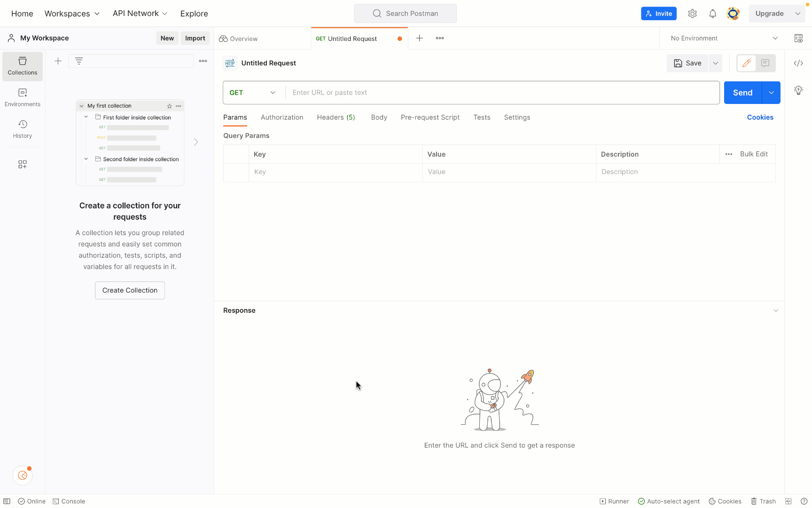Open the Collections sidebar panel
812x508 pixels.
22,66
